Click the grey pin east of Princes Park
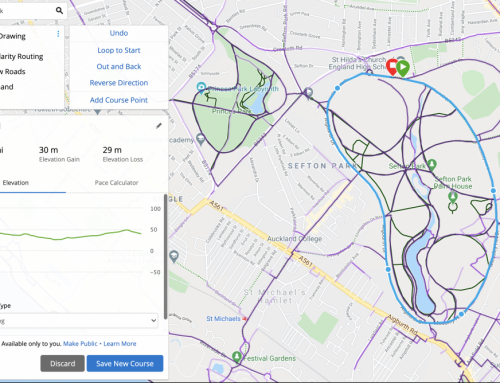Image resolution: width=500 pixels, height=383 pixels. click(309, 93)
